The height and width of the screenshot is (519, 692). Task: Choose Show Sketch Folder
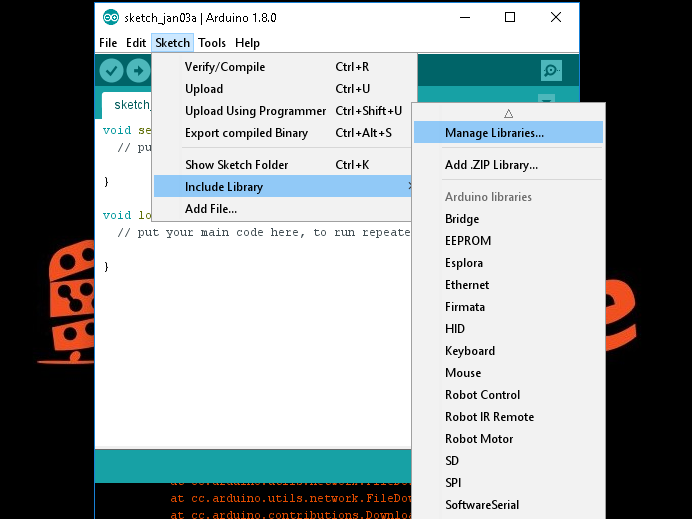(282, 165)
